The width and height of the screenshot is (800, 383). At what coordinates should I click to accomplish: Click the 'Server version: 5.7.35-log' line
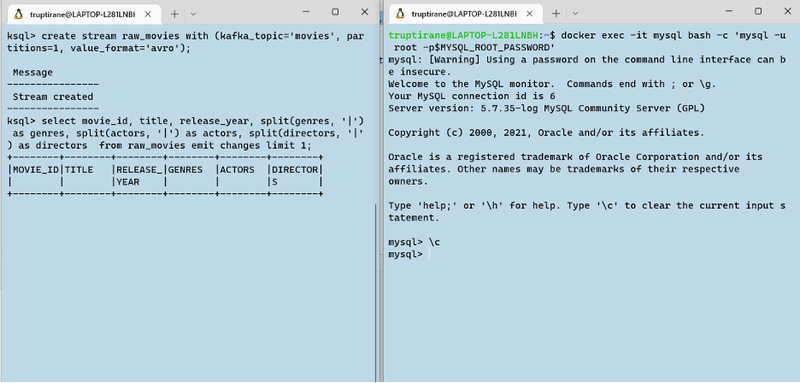[x=546, y=109]
